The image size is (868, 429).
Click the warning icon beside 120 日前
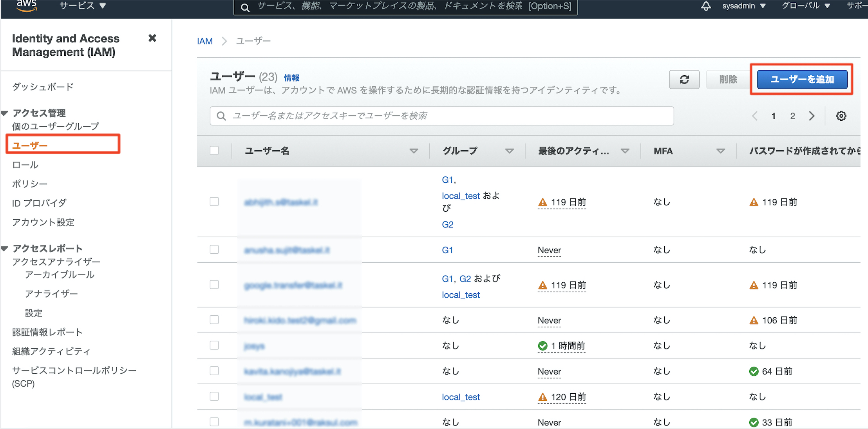(x=542, y=397)
